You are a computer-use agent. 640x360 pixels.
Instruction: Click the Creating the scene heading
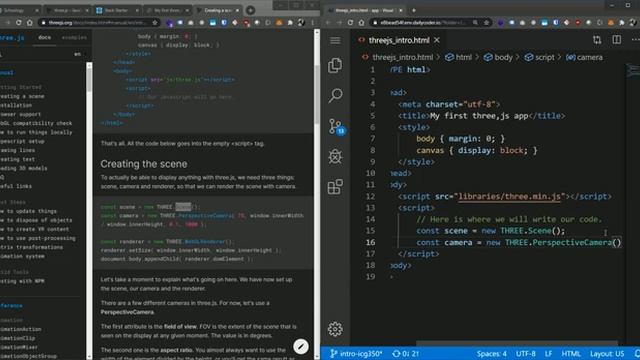(x=144, y=164)
